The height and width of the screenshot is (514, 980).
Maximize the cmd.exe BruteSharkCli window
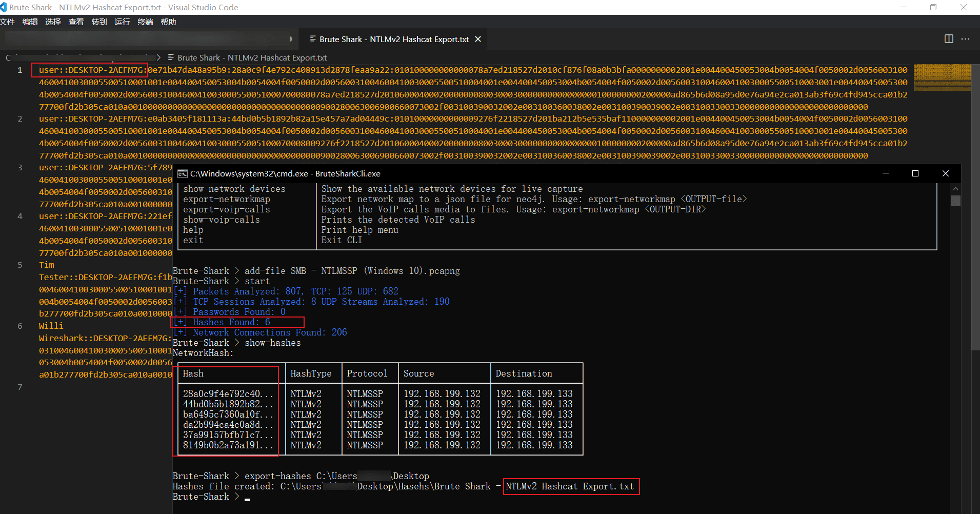915,173
